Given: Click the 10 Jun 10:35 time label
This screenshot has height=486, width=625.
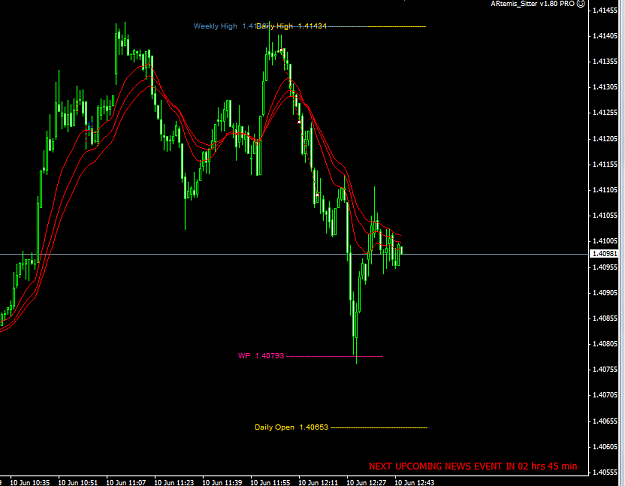Looking at the screenshot, I should pos(30,482).
